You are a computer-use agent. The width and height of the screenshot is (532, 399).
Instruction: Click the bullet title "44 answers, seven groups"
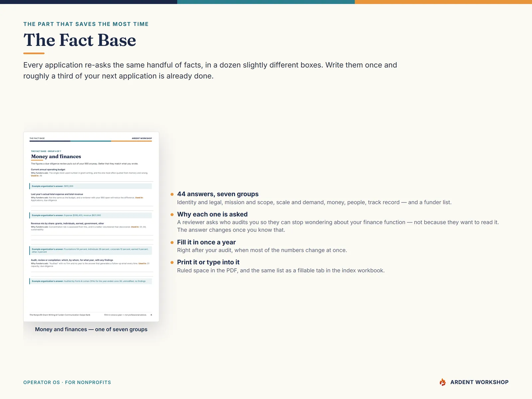click(x=218, y=194)
